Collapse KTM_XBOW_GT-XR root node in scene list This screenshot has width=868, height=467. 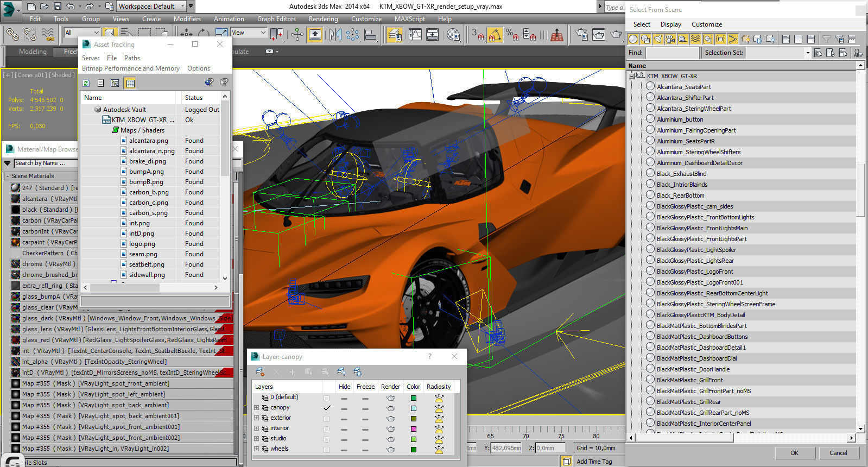(632, 76)
